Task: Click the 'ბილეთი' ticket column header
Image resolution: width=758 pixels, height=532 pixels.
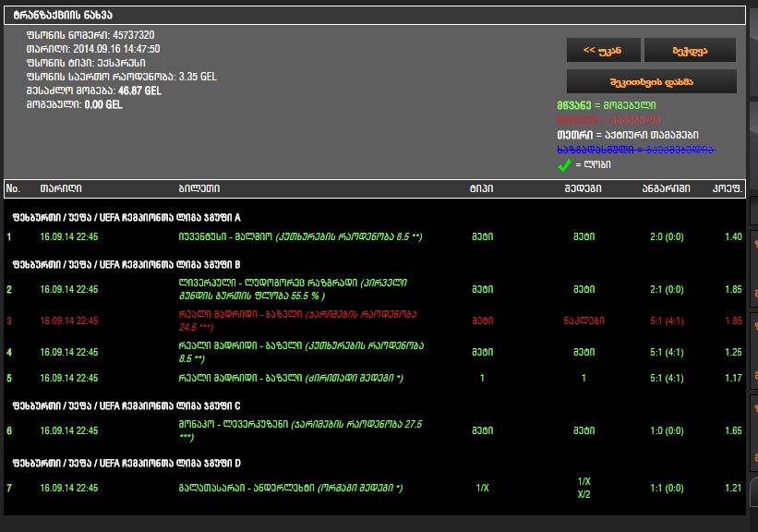Action: click(199, 188)
